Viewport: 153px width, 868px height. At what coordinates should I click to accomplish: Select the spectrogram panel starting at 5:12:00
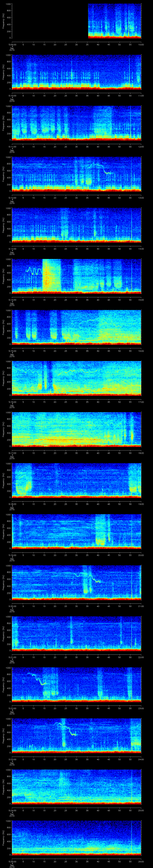[77, 174]
